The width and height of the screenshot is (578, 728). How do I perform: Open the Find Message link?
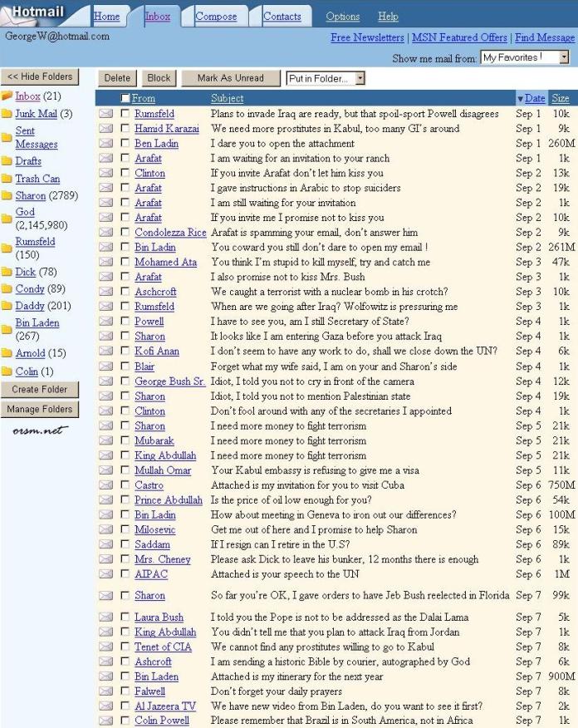(545, 37)
